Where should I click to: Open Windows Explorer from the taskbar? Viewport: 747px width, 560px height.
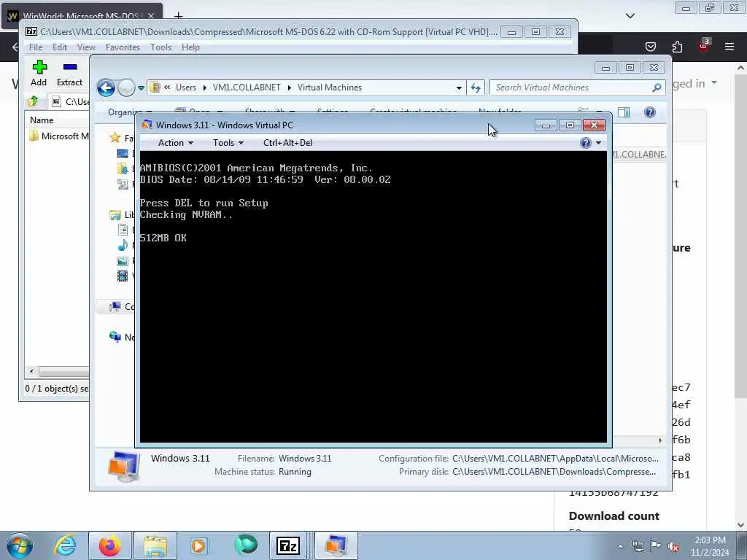(155, 545)
